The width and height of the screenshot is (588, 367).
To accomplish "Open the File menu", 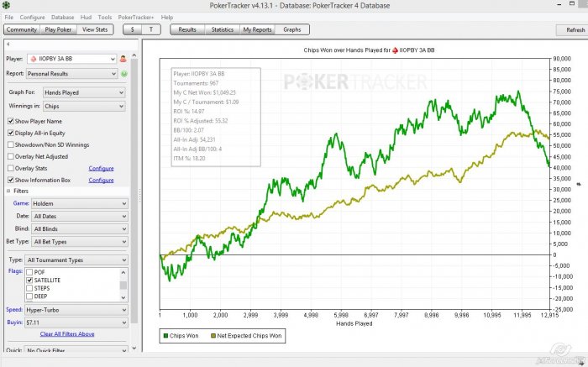I will (9, 18).
